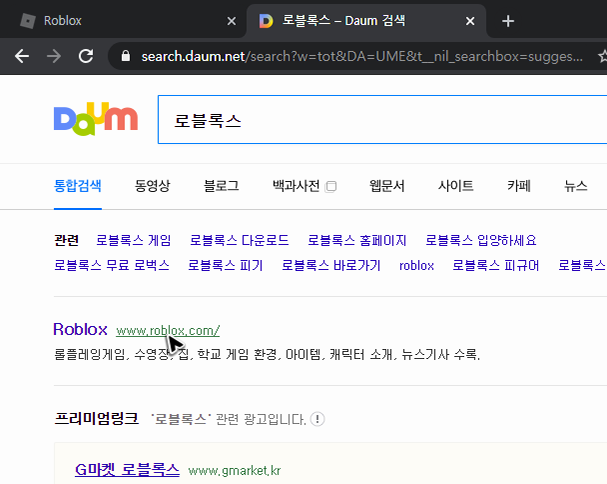Image resolution: width=607 pixels, height=484 pixels.
Task: Click the padlock site info icon
Action: tap(125, 56)
